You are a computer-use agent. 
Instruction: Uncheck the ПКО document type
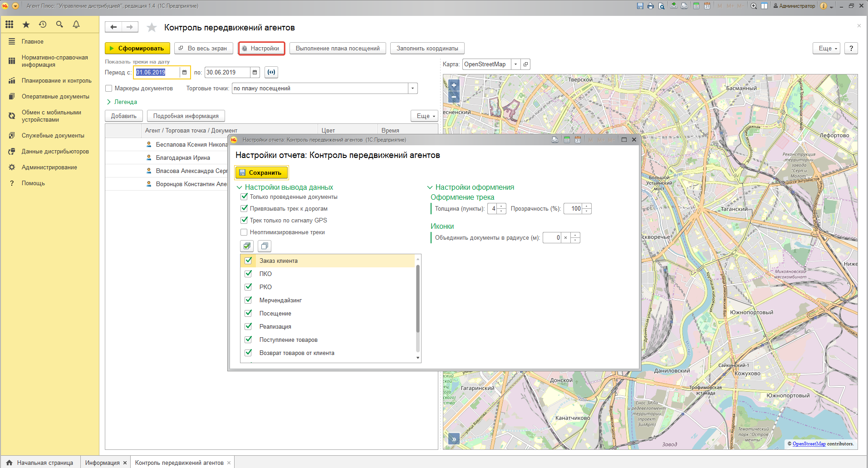tap(248, 274)
